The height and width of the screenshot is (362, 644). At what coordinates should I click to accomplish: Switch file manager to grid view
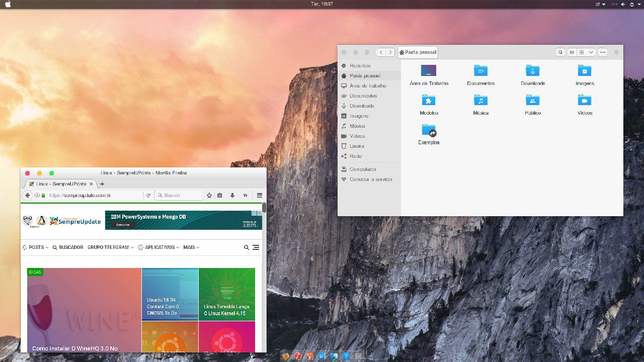[x=582, y=52]
